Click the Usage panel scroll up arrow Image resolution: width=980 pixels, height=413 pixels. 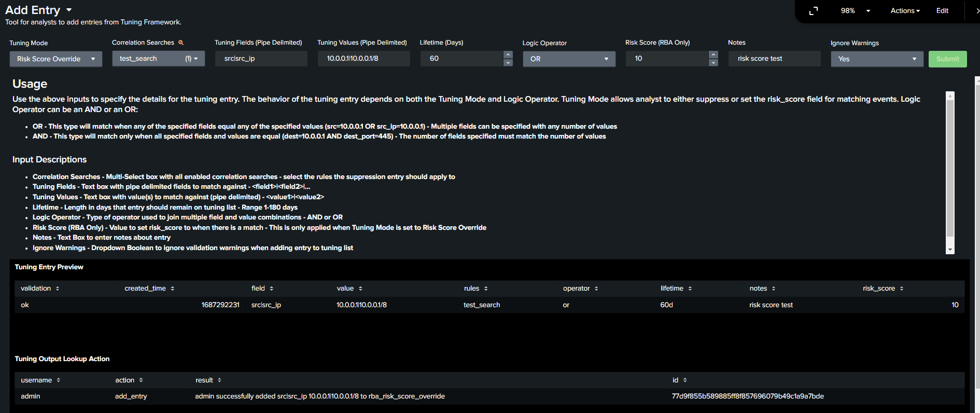[x=950, y=95]
